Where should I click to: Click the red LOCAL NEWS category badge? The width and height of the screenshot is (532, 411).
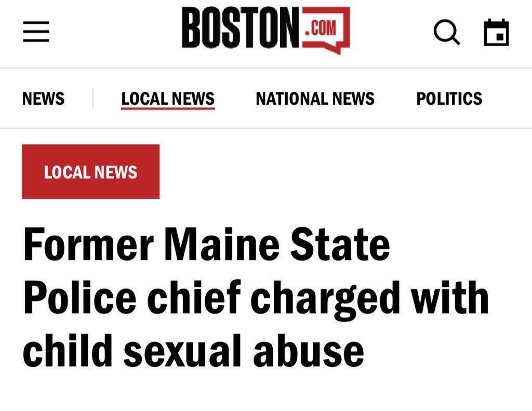tap(90, 172)
